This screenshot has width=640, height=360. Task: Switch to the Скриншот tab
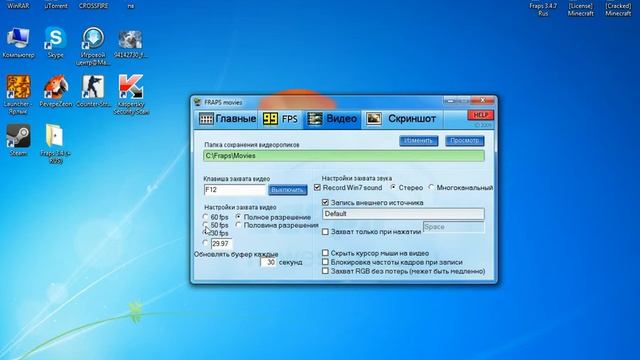(x=402, y=119)
